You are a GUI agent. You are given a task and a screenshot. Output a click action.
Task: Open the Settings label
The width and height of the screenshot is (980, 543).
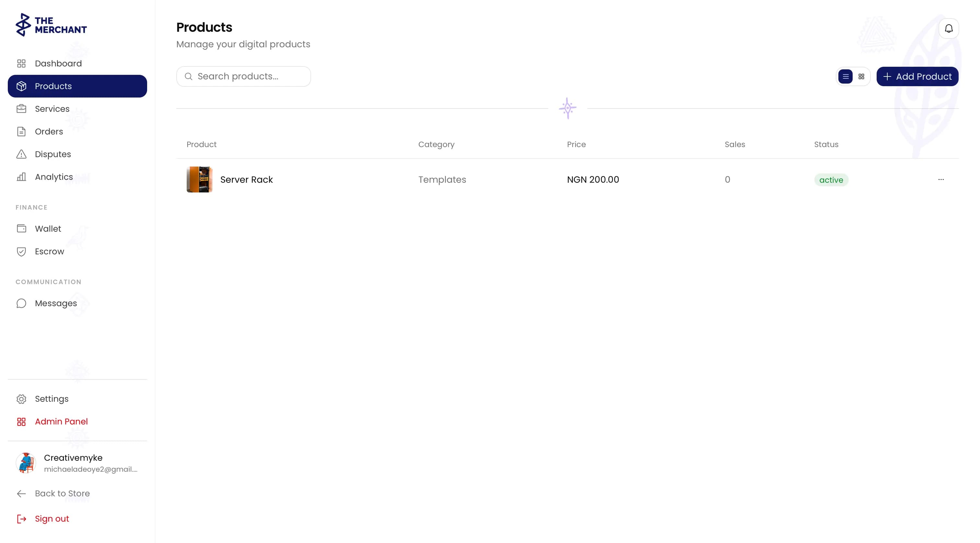(52, 399)
